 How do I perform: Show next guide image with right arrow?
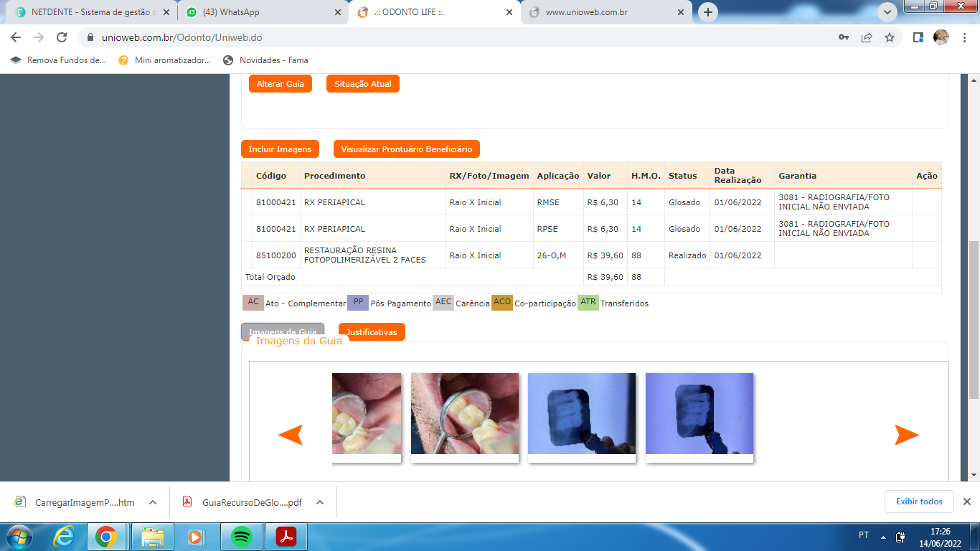click(x=907, y=435)
